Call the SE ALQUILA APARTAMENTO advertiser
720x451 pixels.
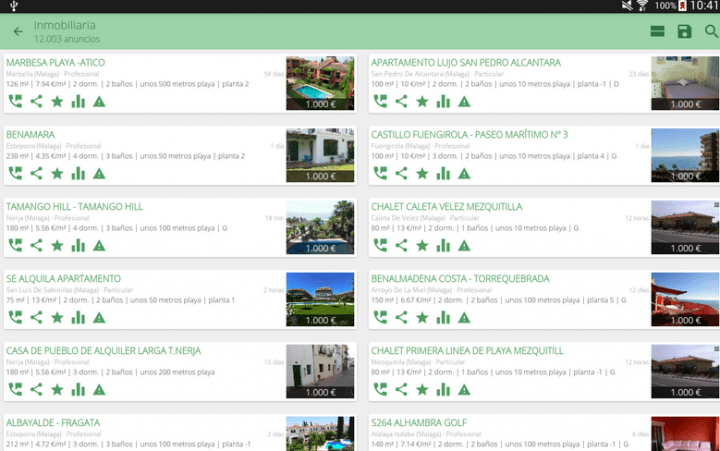15,317
